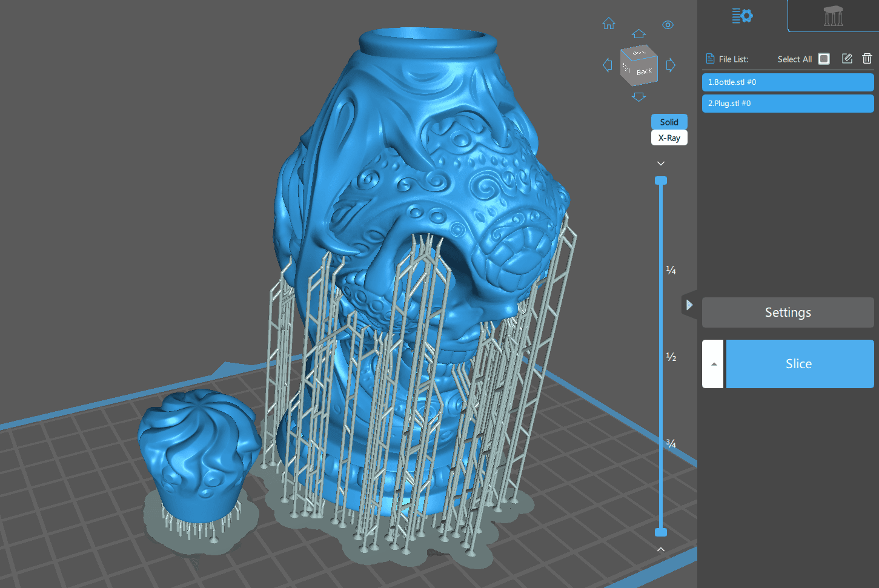Open the supports tab with pillar icon
Image resolution: width=879 pixels, height=588 pixels.
pos(834,16)
